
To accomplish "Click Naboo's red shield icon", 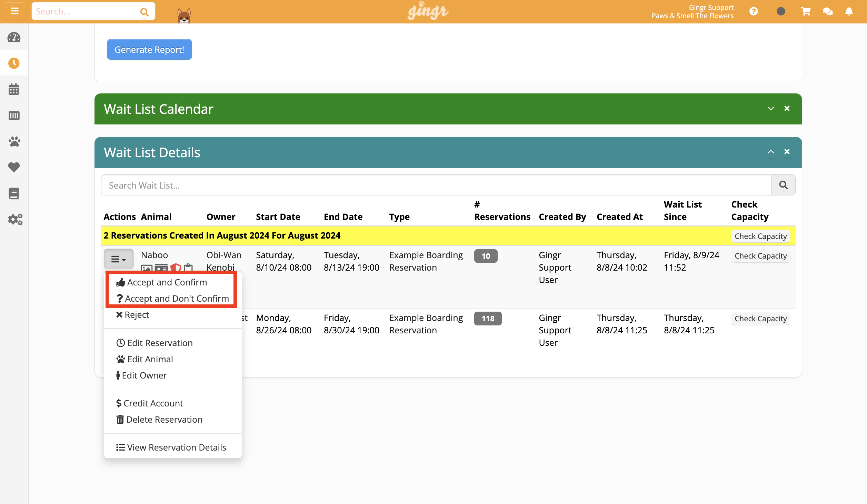I will click(176, 268).
